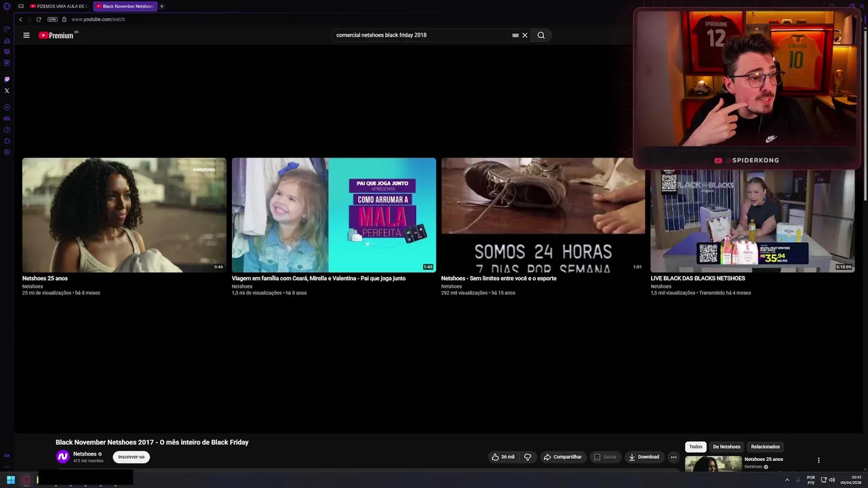This screenshot has height=488, width=868.
Task: Select the 'De Netshoes' filter chip
Action: point(726,447)
